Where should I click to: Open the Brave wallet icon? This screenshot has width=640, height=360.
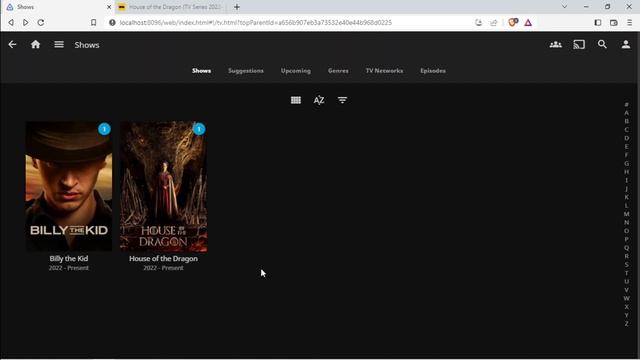point(614,22)
